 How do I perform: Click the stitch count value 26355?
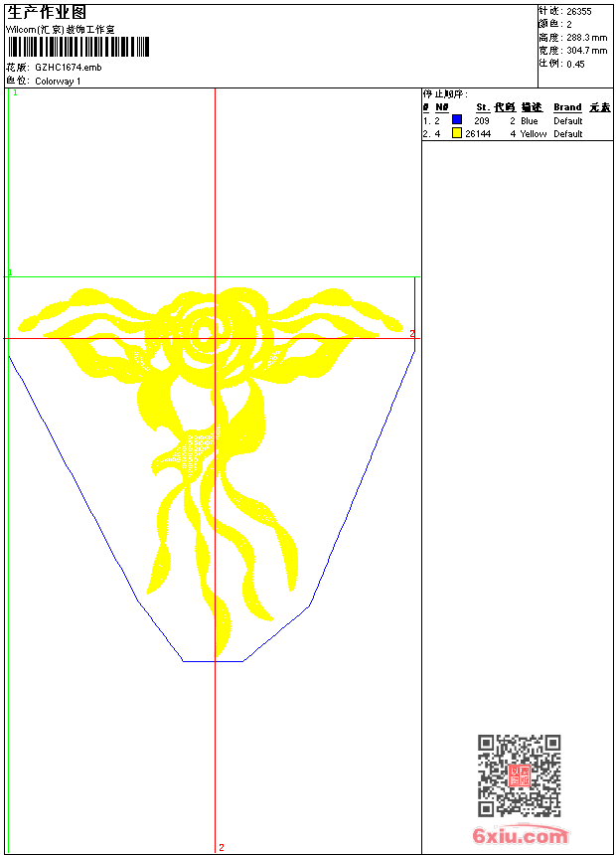pos(579,12)
